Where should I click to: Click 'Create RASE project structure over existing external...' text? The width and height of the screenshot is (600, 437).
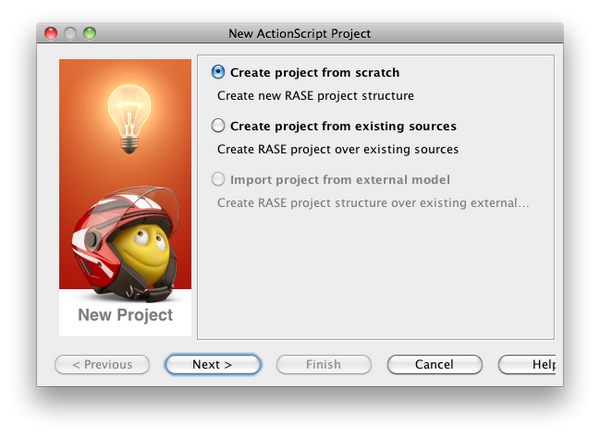coord(373,203)
